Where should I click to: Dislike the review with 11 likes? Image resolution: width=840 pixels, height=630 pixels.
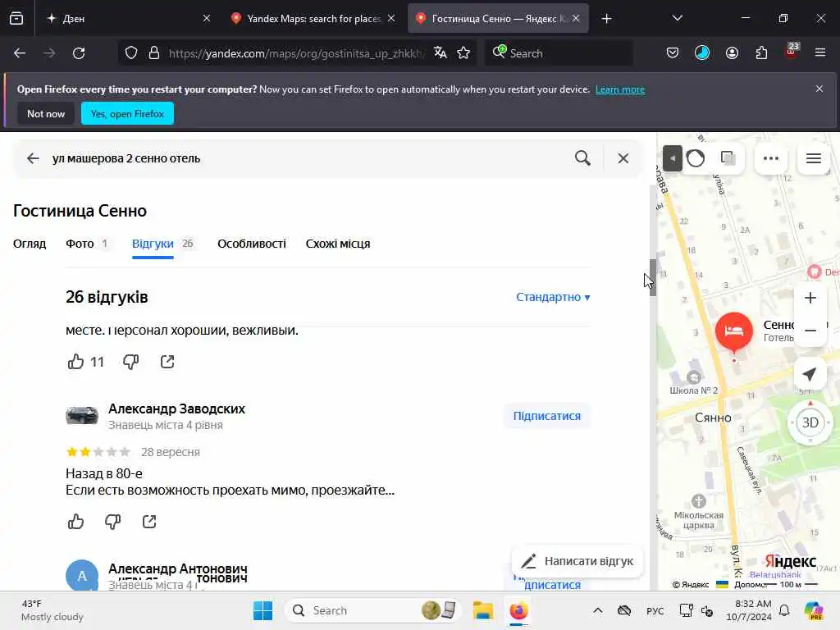tap(130, 362)
